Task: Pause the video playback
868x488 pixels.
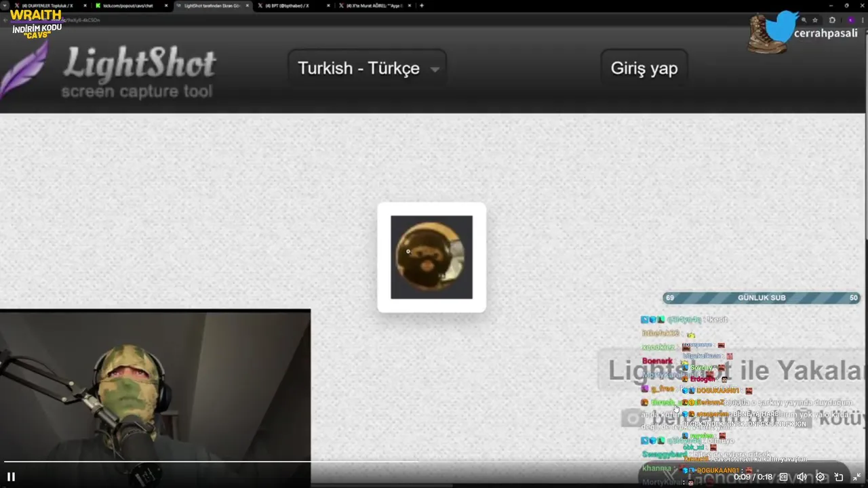Action: [x=11, y=476]
